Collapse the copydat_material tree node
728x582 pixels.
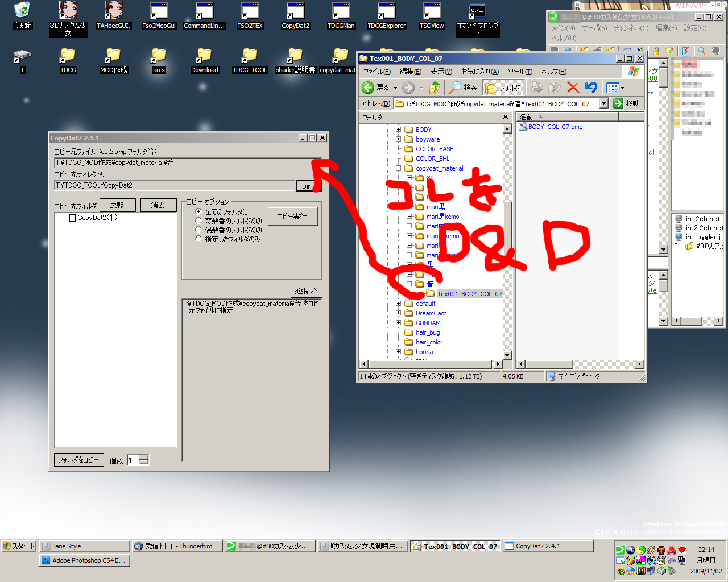[399, 168]
